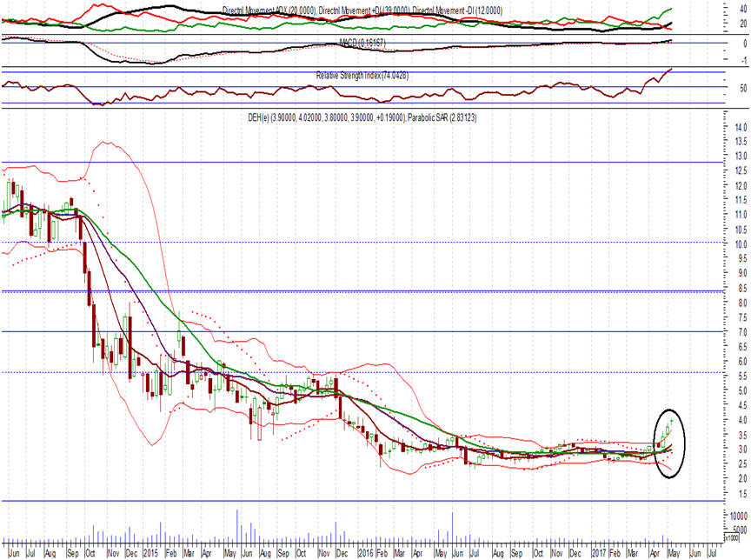Click the Relative Strength Index label
The image size is (751, 560).
click(x=362, y=76)
